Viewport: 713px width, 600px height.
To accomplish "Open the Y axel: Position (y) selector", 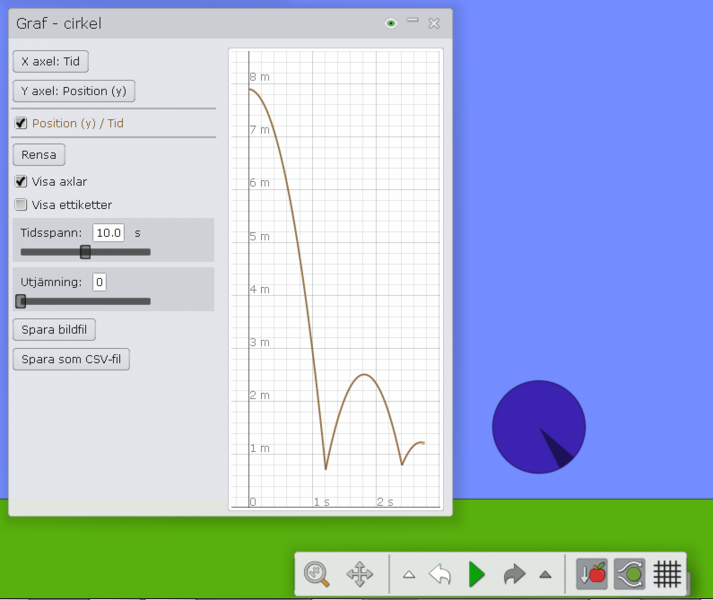I will tap(74, 91).
